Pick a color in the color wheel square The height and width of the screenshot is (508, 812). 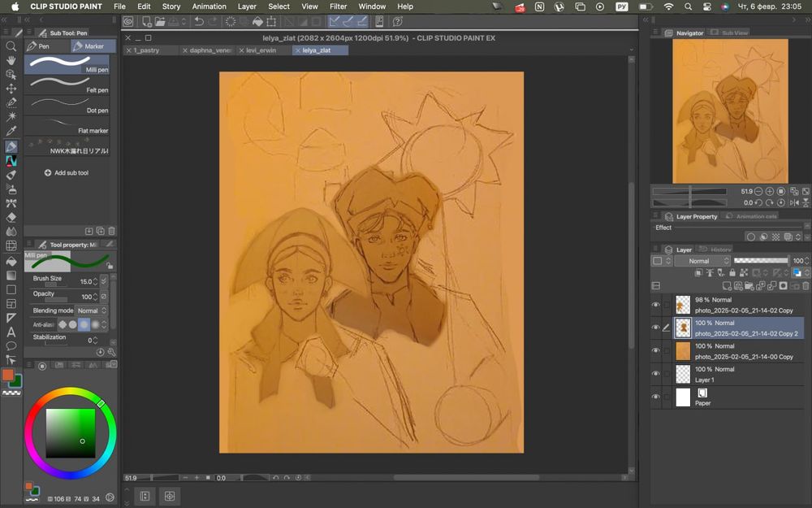pos(71,432)
